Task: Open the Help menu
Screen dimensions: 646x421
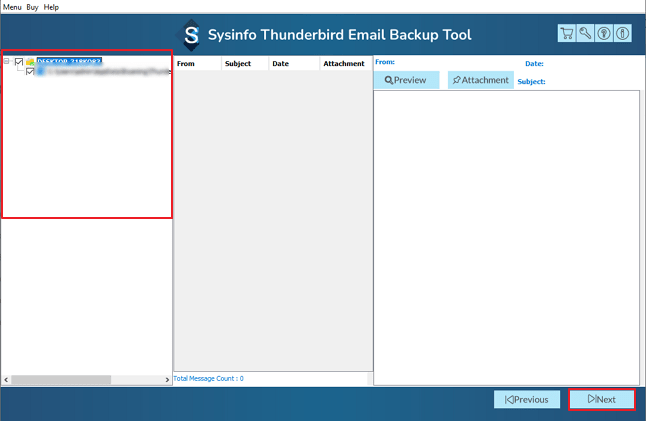Action: 51,7
